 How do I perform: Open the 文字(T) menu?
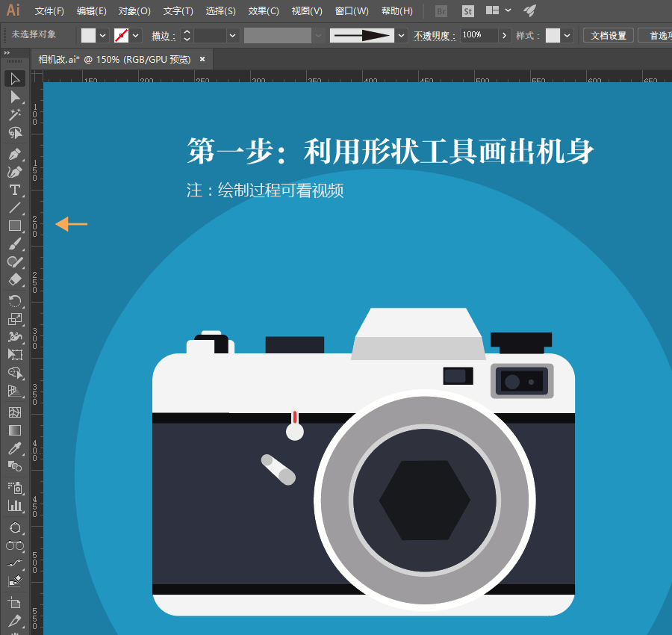(178, 11)
